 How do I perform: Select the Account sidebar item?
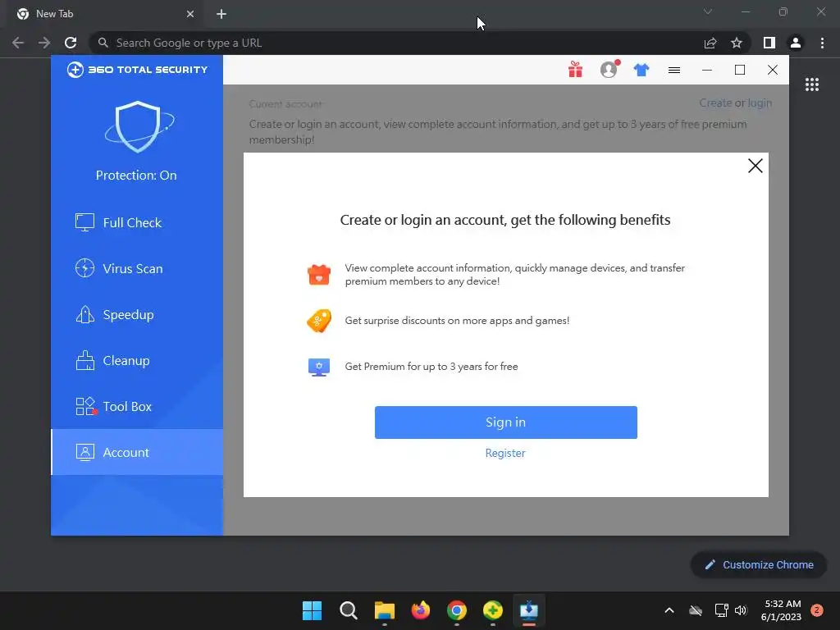(x=137, y=452)
